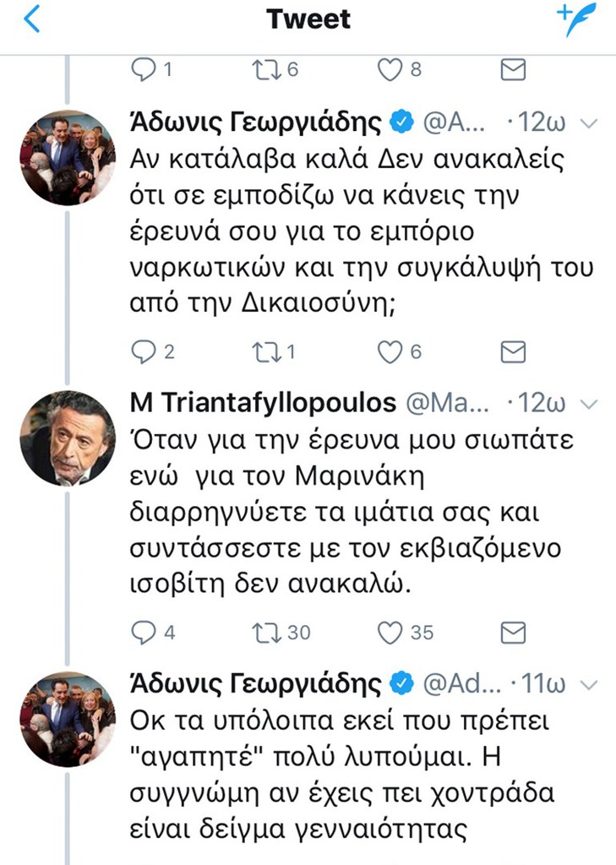Open options chevron on M Triantafyllopoulos's tweet

click(590, 404)
